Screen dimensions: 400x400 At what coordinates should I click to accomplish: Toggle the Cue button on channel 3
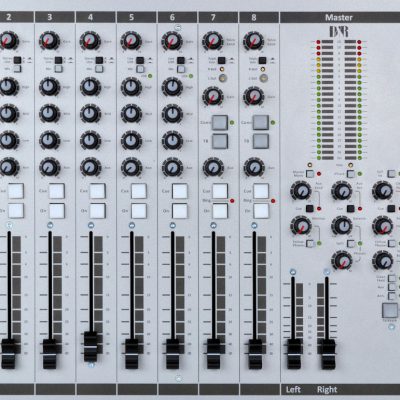pyautogui.click(x=57, y=191)
